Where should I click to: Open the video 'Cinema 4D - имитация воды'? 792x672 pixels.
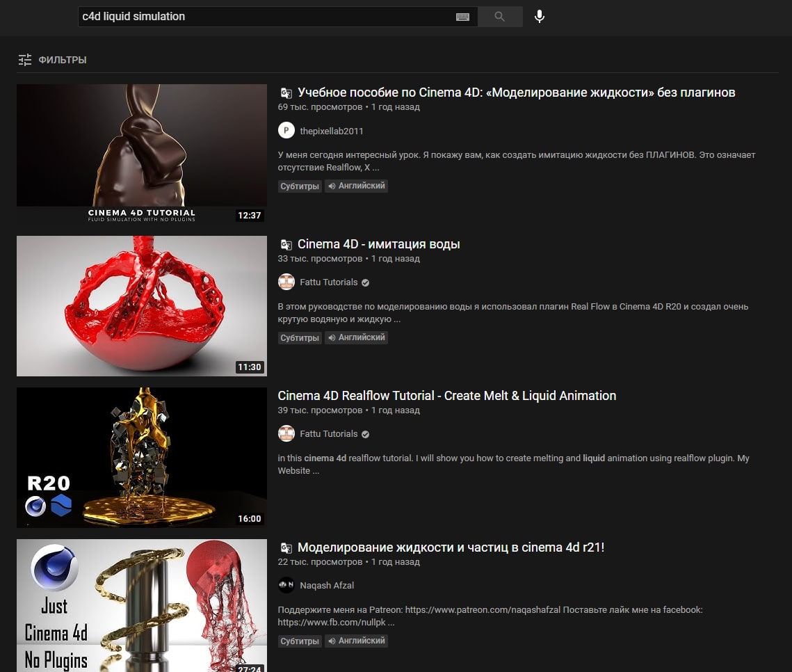pyautogui.click(x=378, y=244)
